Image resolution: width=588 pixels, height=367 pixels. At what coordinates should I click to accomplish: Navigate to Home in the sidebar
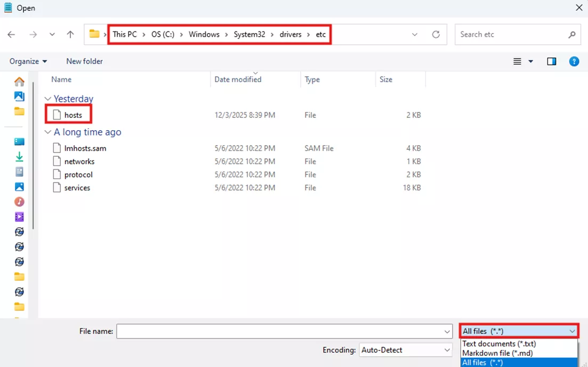pyautogui.click(x=18, y=81)
